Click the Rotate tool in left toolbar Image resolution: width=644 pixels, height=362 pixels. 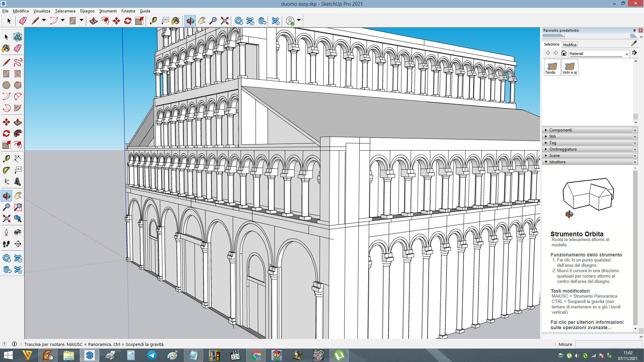tap(6, 133)
